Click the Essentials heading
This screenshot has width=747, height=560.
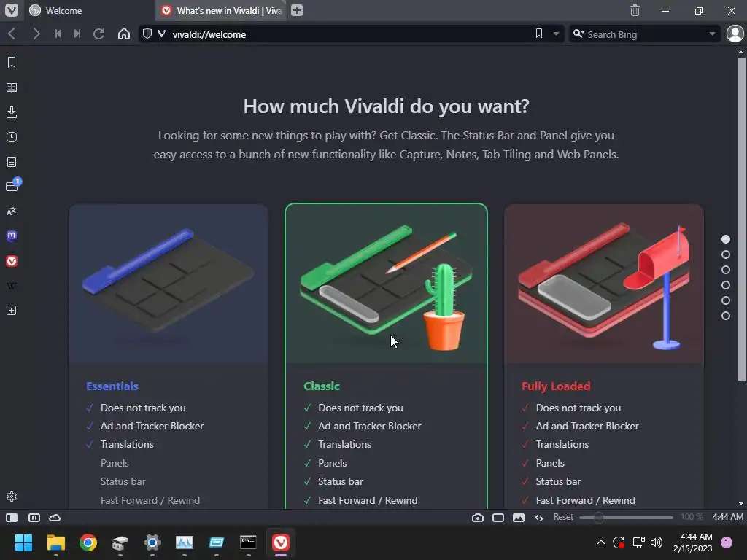(x=112, y=386)
